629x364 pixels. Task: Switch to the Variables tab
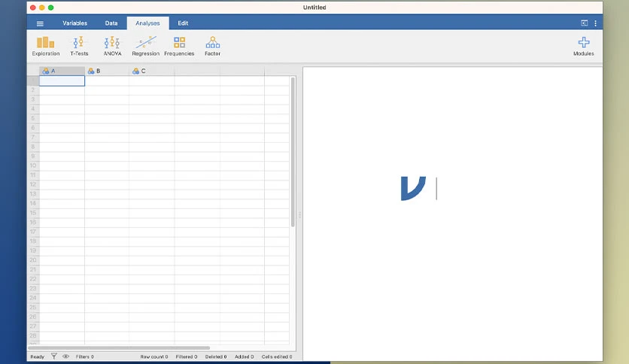74,23
